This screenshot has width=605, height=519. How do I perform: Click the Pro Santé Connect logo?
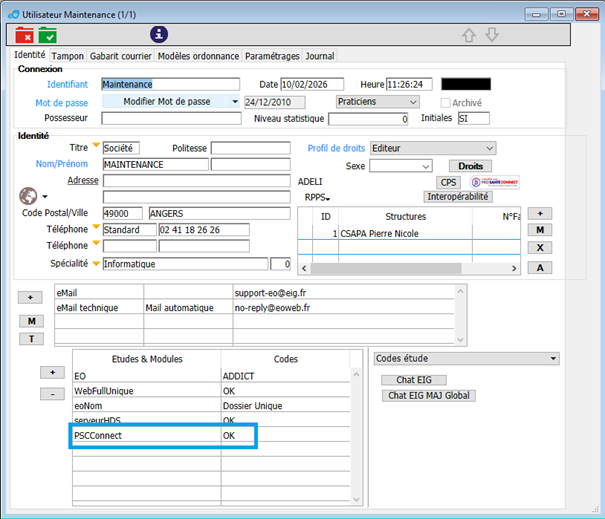[495, 182]
